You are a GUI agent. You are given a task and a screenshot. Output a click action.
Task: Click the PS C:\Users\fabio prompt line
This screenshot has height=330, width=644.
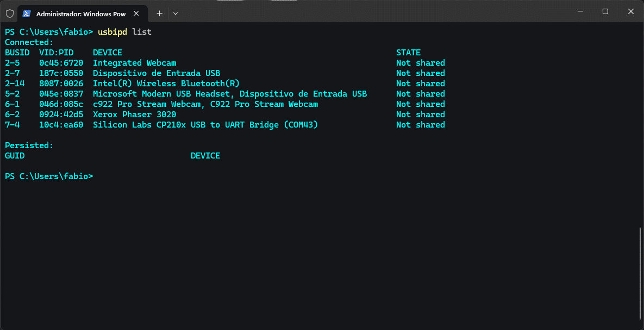coord(49,176)
